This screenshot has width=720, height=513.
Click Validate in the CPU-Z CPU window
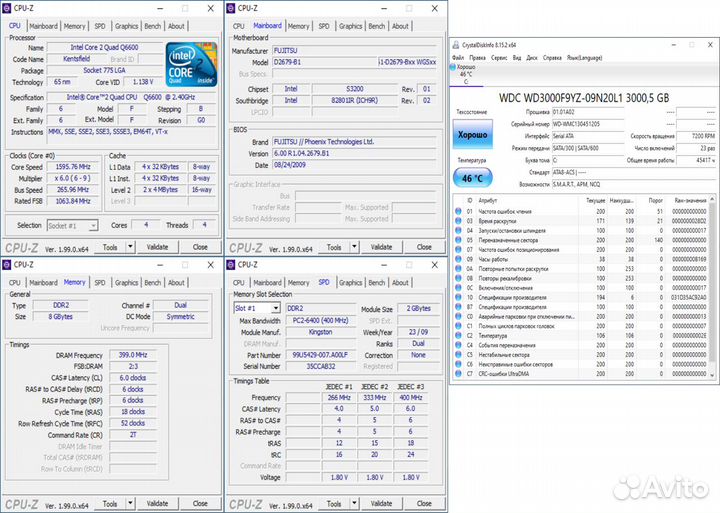point(157,247)
